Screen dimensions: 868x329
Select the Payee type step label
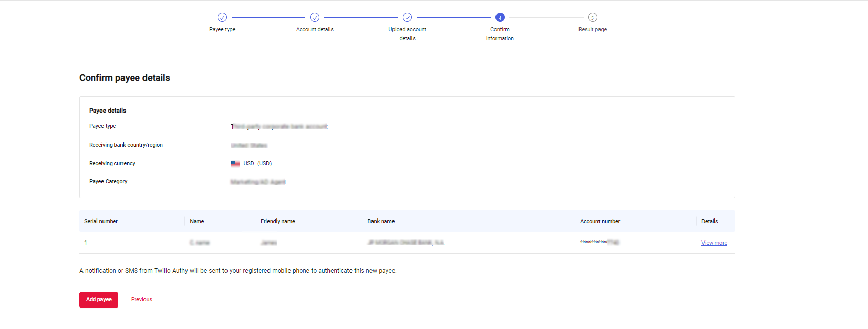point(222,30)
